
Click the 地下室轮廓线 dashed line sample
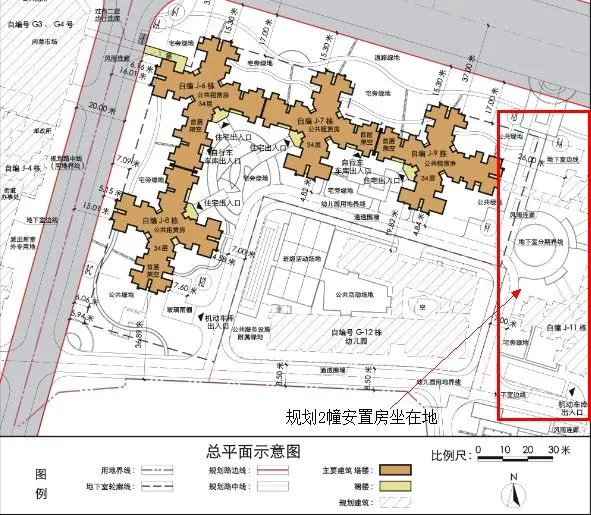(x=157, y=486)
